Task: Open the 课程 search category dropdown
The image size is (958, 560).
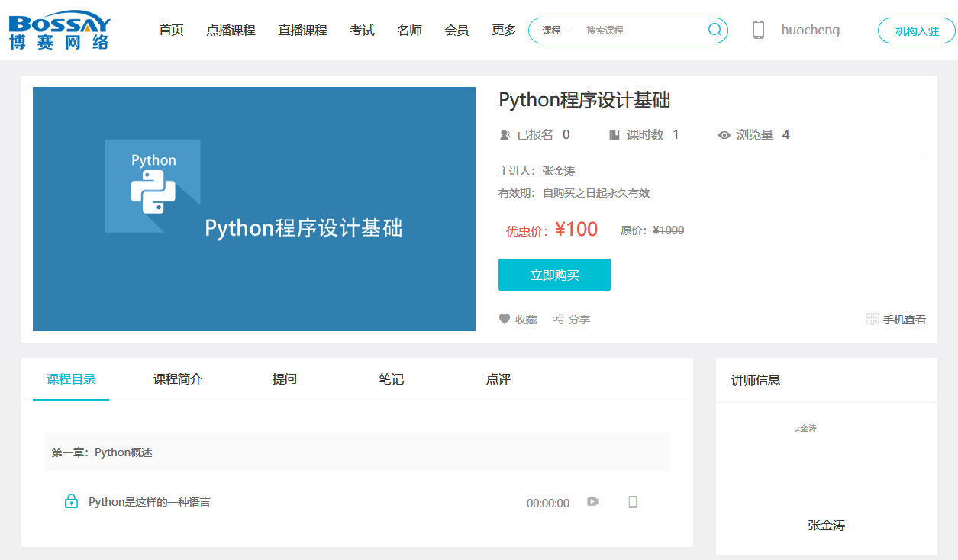Action: [x=557, y=31]
